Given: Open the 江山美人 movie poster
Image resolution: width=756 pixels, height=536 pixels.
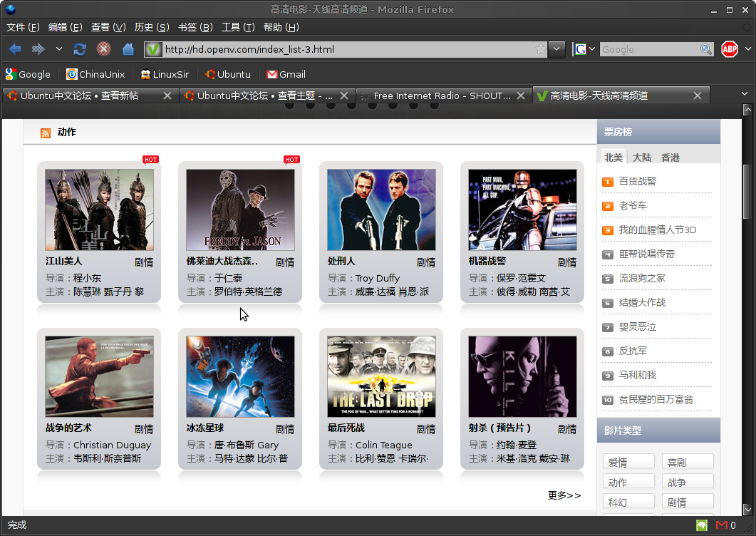Looking at the screenshot, I should [x=99, y=210].
